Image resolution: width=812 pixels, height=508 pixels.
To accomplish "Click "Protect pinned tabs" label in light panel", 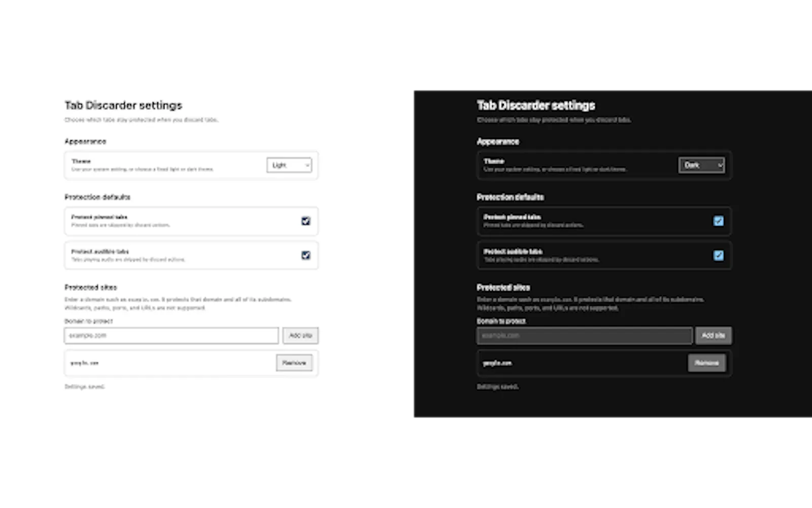I will (x=99, y=217).
